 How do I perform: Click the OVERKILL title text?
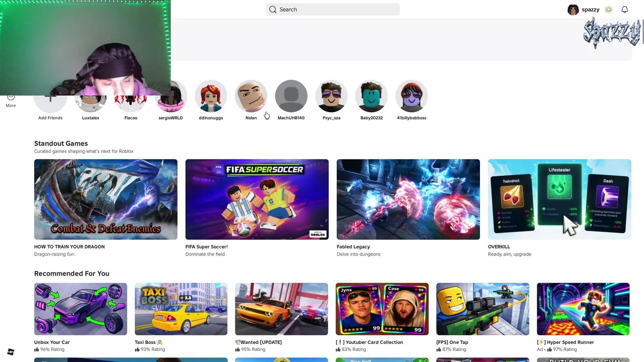(499, 247)
